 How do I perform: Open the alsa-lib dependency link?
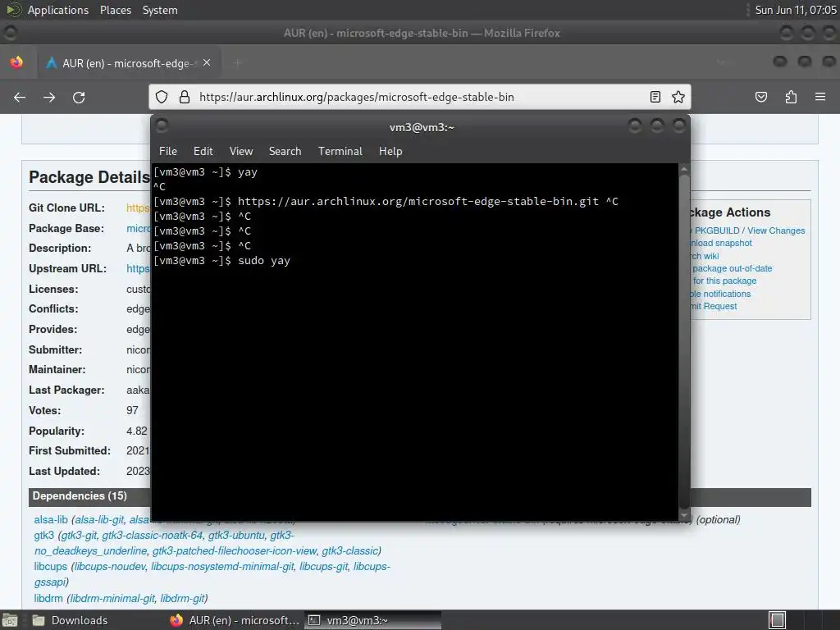point(51,519)
